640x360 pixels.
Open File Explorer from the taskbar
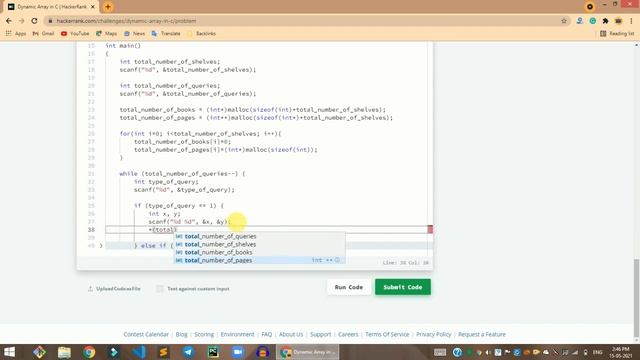click(x=64, y=352)
